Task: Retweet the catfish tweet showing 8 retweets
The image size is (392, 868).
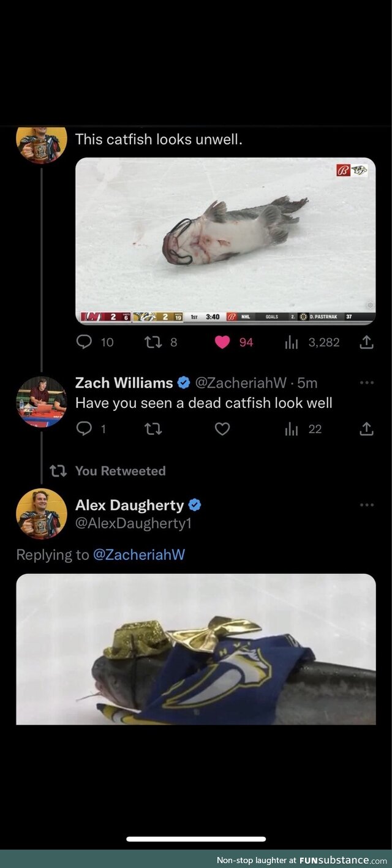Action: click(x=153, y=342)
